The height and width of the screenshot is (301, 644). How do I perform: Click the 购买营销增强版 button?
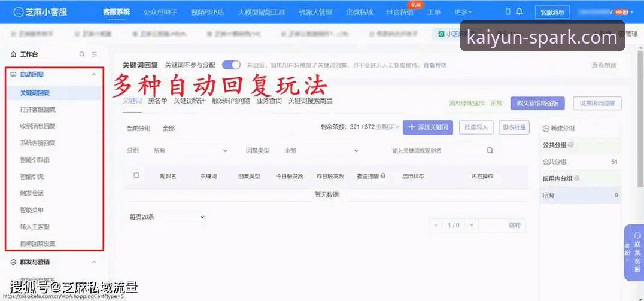[537, 104]
